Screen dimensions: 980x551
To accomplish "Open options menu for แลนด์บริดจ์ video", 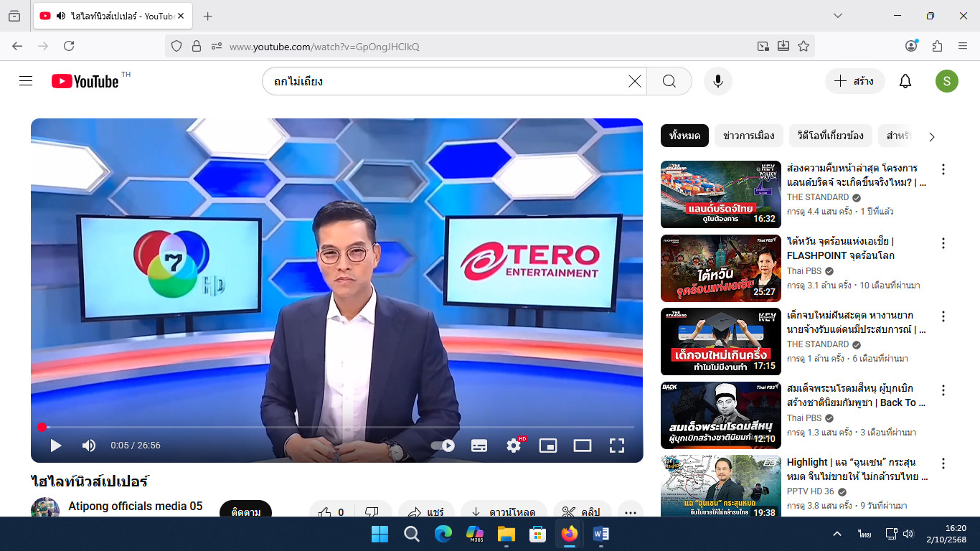I will pos(943,169).
